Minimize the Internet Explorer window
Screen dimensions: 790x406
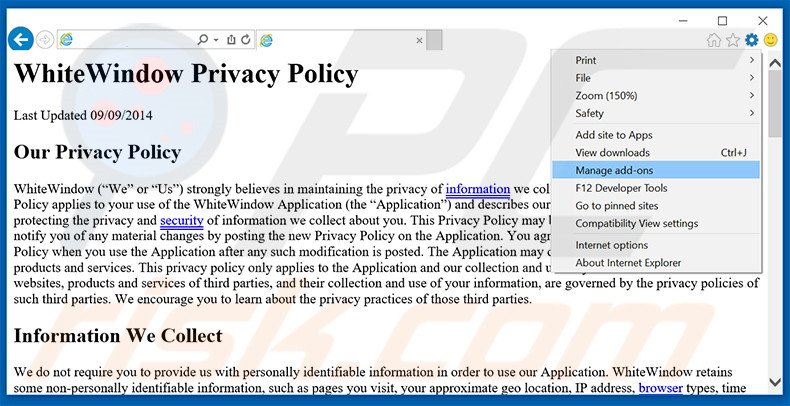(x=683, y=21)
